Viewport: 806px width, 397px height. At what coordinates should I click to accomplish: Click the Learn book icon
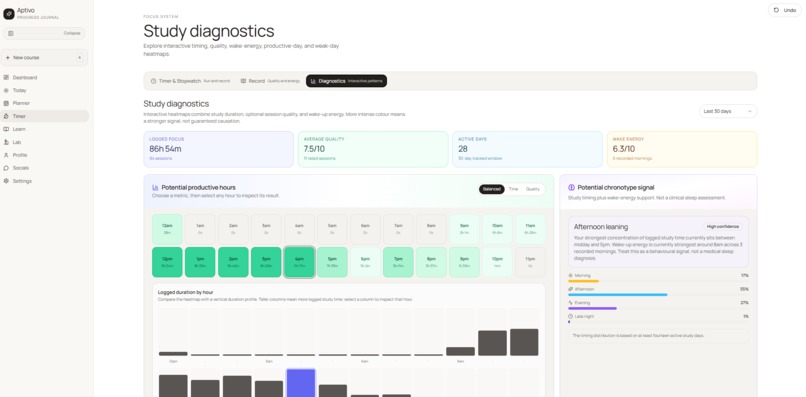tap(6, 129)
